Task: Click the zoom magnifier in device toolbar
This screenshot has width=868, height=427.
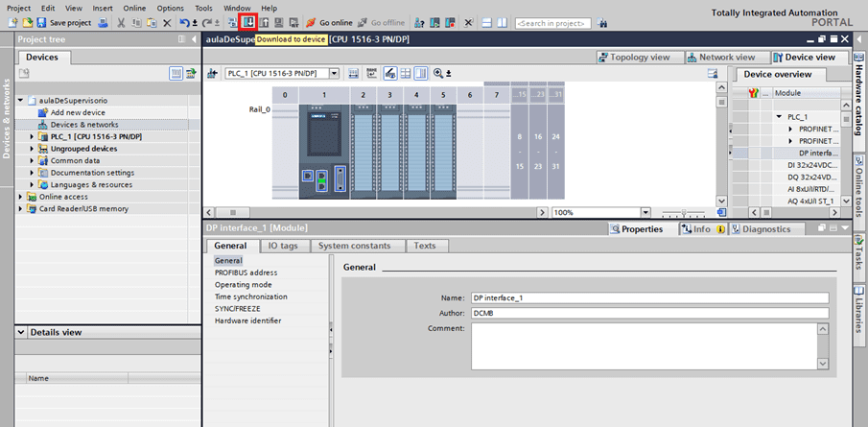Action: (438, 73)
